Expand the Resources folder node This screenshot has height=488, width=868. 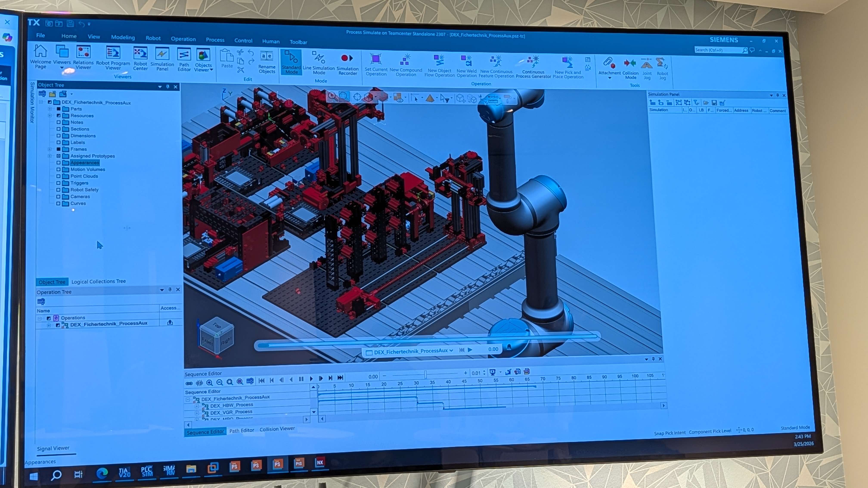click(50, 116)
